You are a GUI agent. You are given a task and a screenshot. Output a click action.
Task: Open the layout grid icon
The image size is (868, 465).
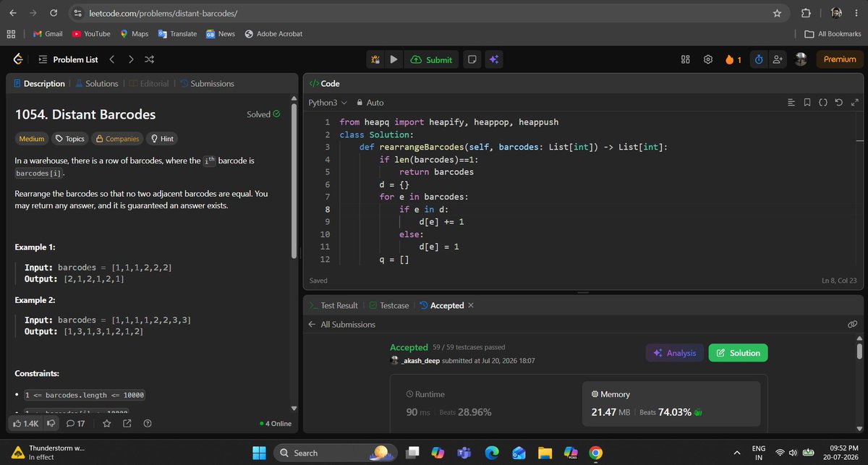686,60
